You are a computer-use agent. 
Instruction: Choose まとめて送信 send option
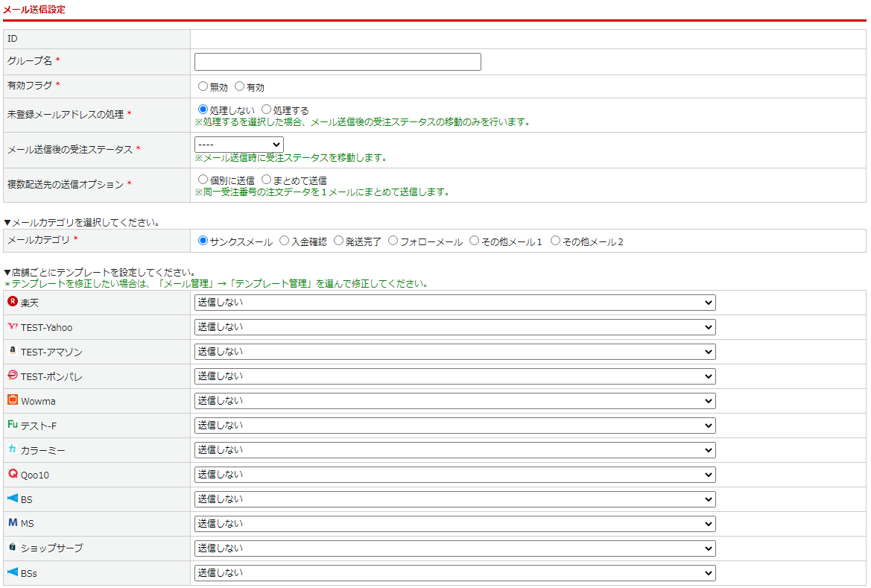tap(267, 180)
